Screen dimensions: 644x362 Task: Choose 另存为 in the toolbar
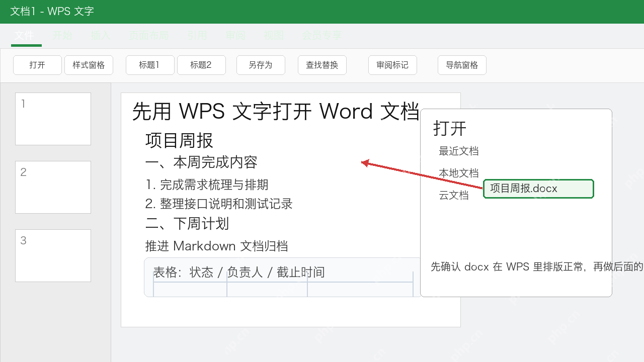(x=261, y=65)
